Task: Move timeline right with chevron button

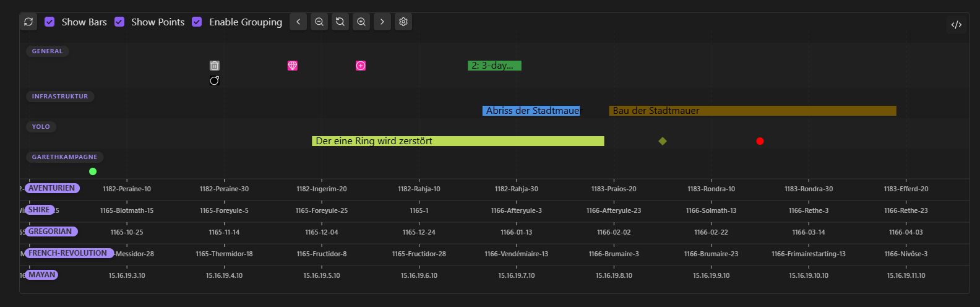Action: pos(382,22)
